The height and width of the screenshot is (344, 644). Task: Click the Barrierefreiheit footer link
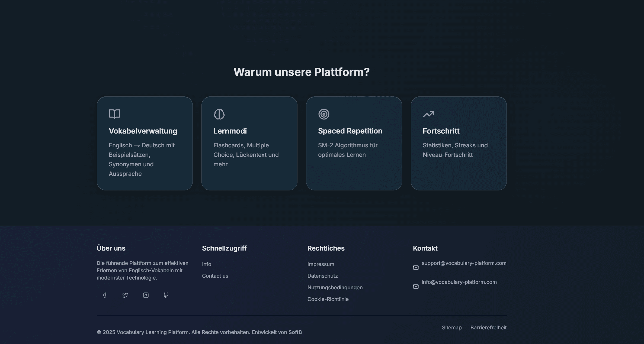pos(488,327)
